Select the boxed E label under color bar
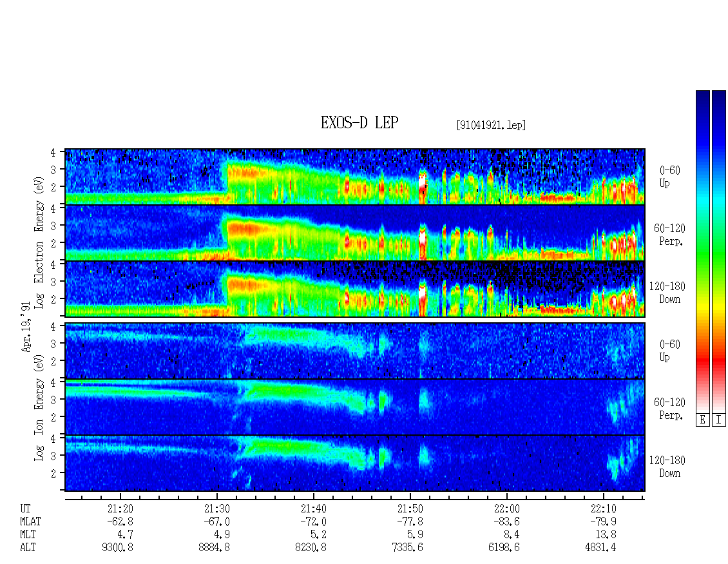This screenshot has height=564, width=728. [x=702, y=420]
